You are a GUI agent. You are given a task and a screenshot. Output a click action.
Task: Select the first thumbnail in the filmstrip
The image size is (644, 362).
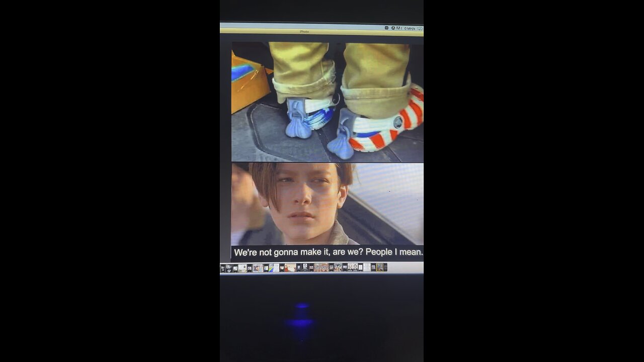pyautogui.click(x=222, y=268)
